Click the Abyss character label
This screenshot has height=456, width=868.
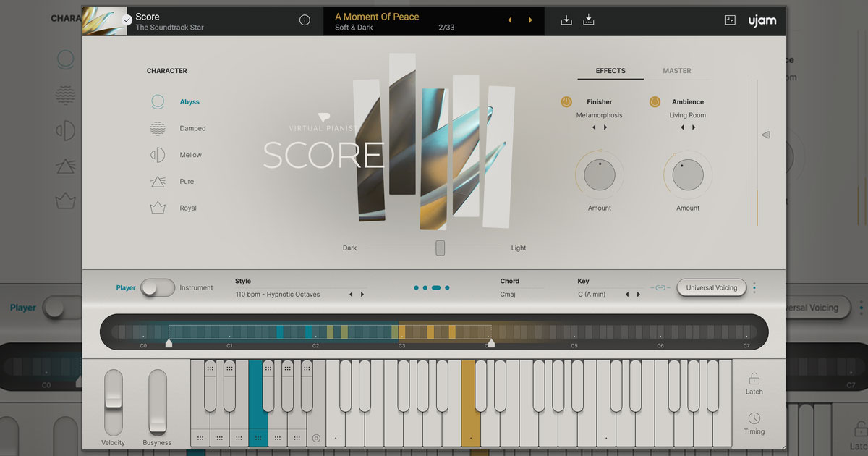coord(190,102)
